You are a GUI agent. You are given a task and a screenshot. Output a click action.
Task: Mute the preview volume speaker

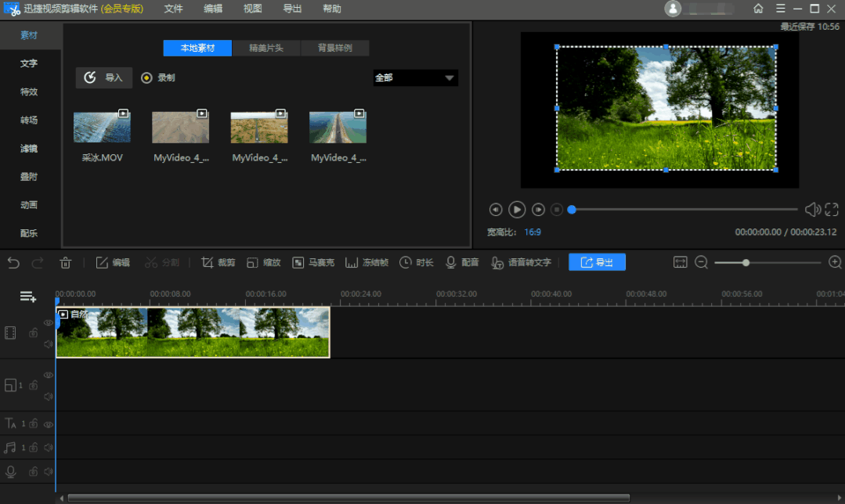(x=813, y=210)
